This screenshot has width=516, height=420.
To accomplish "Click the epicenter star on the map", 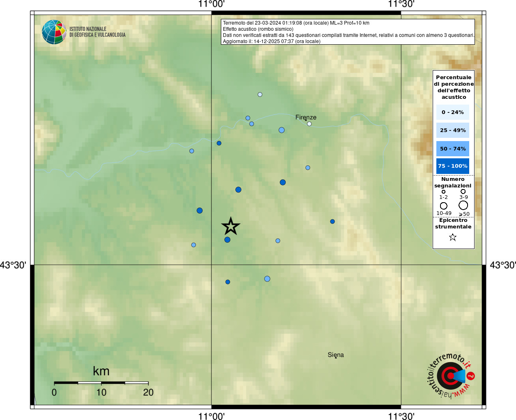I will [231, 226].
